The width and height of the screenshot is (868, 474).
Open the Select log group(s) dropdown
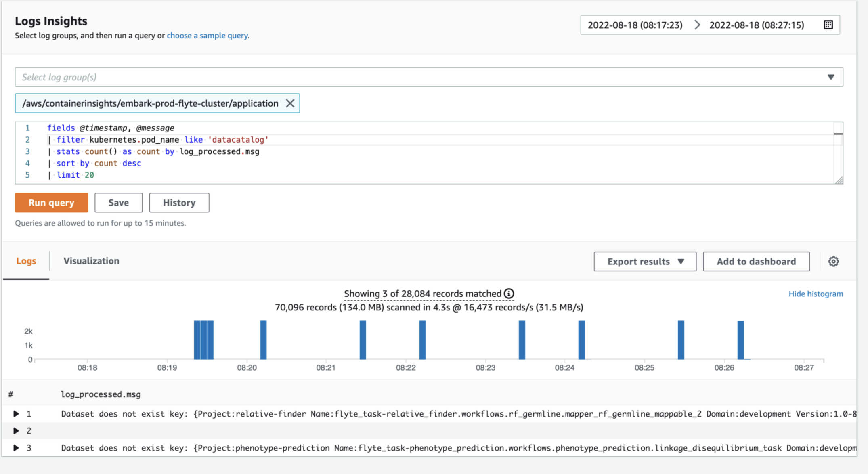coord(830,77)
